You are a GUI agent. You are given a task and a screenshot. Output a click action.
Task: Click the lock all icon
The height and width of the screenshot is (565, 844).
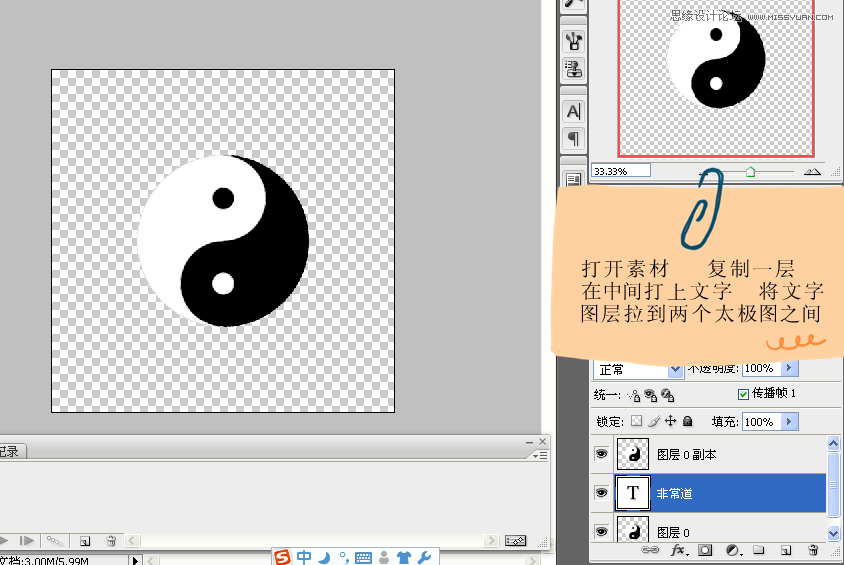point(687,422)
